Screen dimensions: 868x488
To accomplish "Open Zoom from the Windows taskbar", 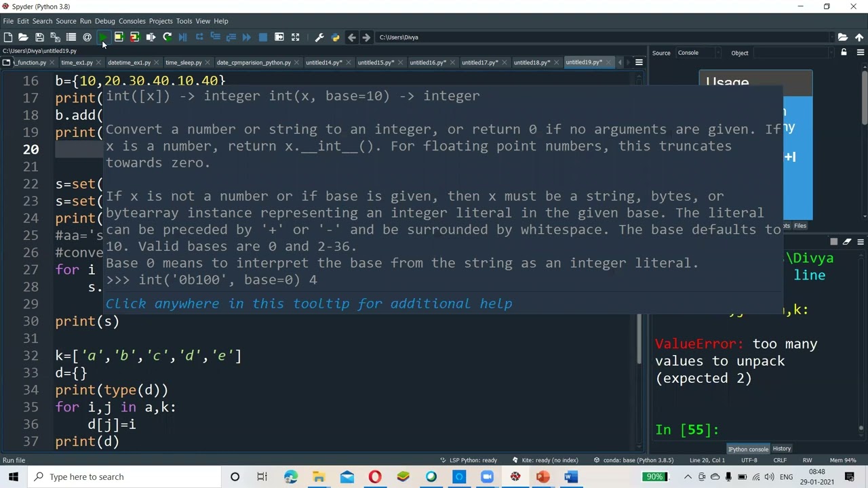I will click(x=487, y=476).
